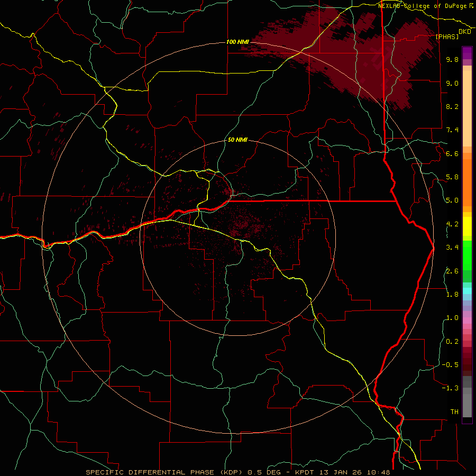Click the 9.8 legend value
The height and width of the screenshot is (476, 476).
point(452,59)
